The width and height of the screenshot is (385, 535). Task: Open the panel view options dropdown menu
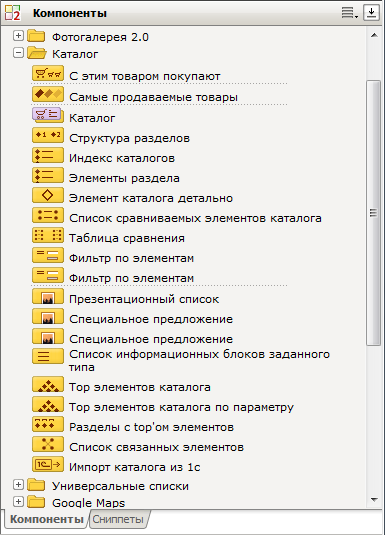point(350,13)
